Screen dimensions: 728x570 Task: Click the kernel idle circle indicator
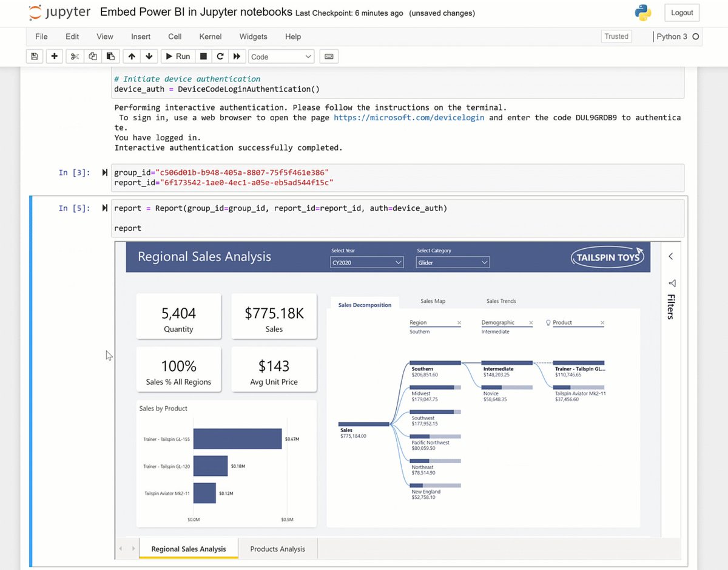point(696,36)
